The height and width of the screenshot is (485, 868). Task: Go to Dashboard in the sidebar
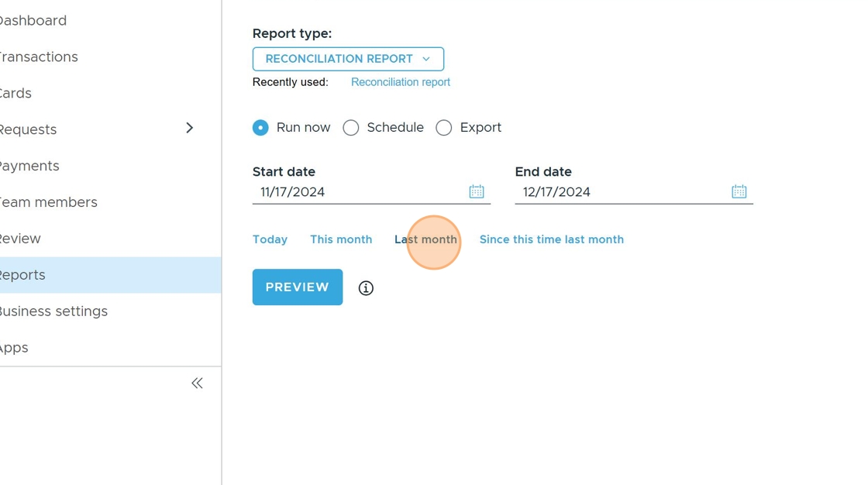click(x=33, y=21)
